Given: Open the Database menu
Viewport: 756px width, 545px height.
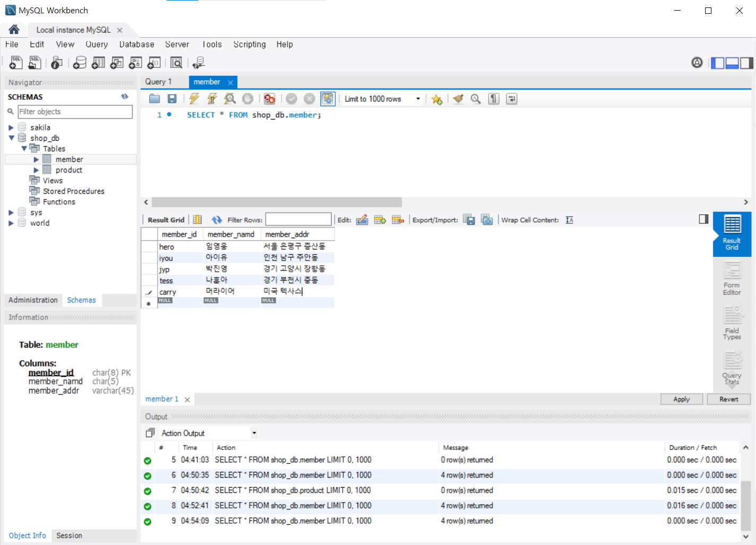Looking at the screenshot, I should (x=136, y=45).
